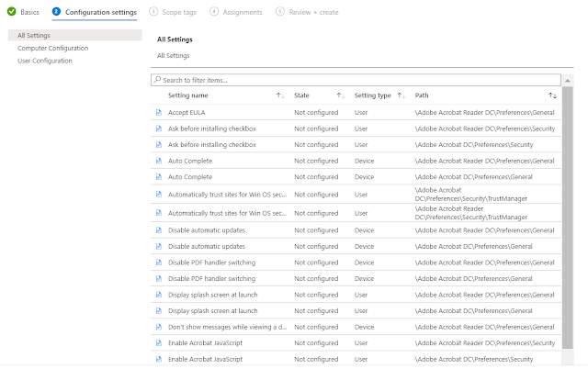Sort by Setting name column arrows
The height and width of the screenshot is (369, 588).
point(279,95)
